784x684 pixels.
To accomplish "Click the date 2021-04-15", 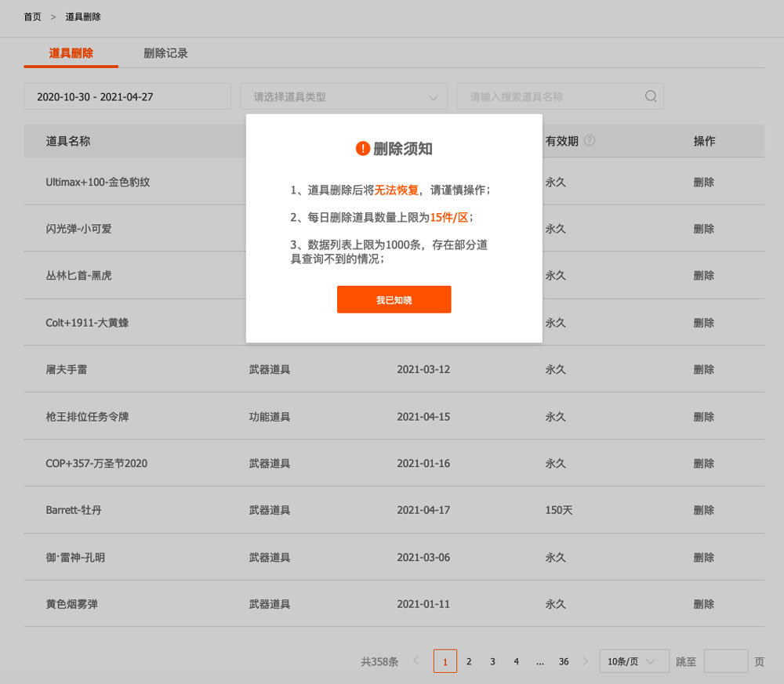I will 423,417.
